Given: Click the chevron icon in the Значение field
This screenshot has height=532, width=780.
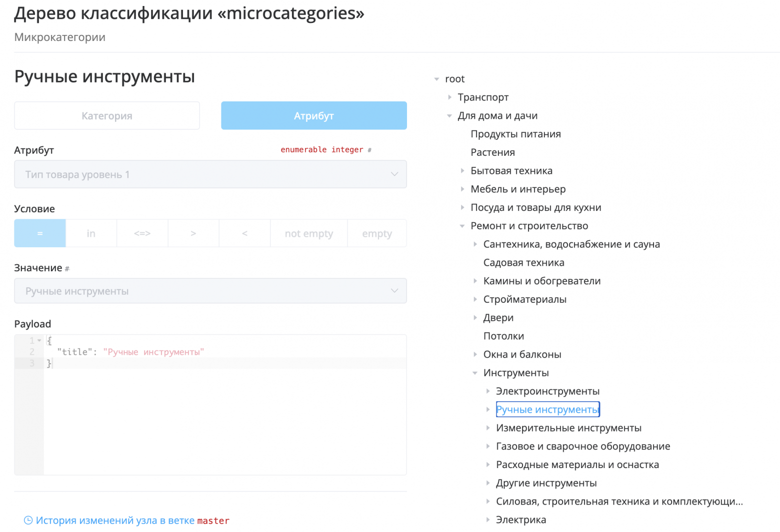Looking at the screenshot, I should tap(394, 291).
